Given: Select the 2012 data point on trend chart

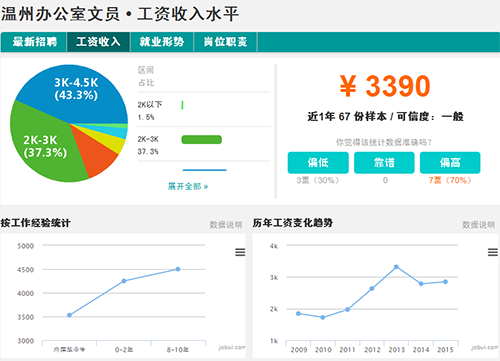Looking at the screenshot, I should point(372,289).
